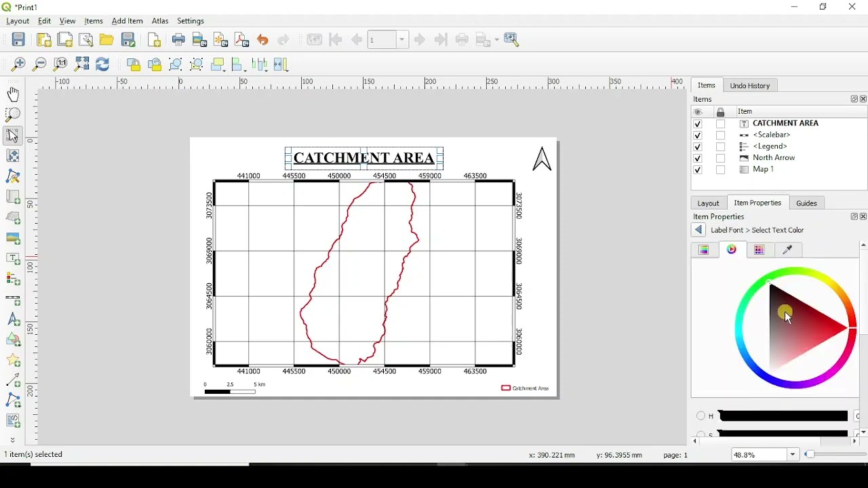The height and width of the screenshot is (488, 868).
Task: Switch to the color eyedropper sampler tab
Action: [x=788, y=250]
